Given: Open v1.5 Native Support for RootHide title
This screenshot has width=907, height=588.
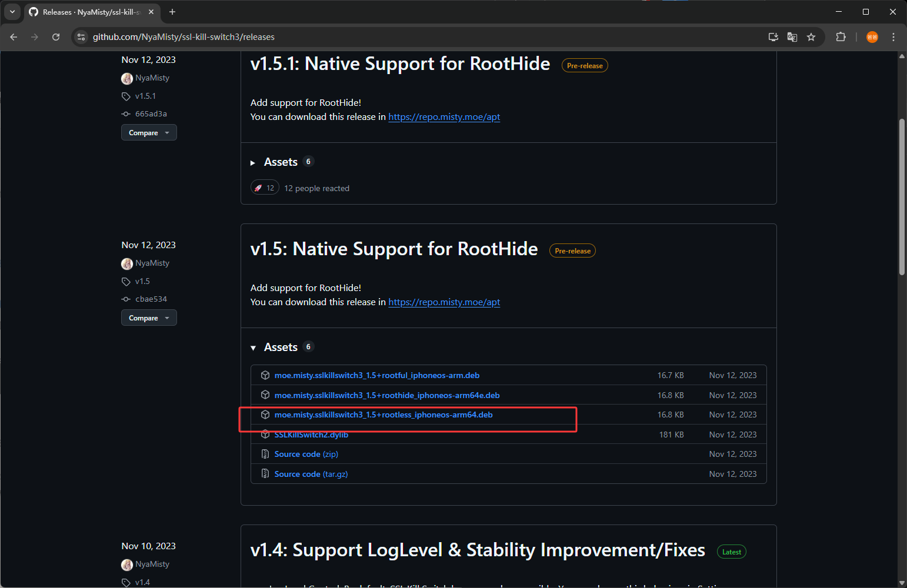Looking at the screenshot, I should 394,249.
